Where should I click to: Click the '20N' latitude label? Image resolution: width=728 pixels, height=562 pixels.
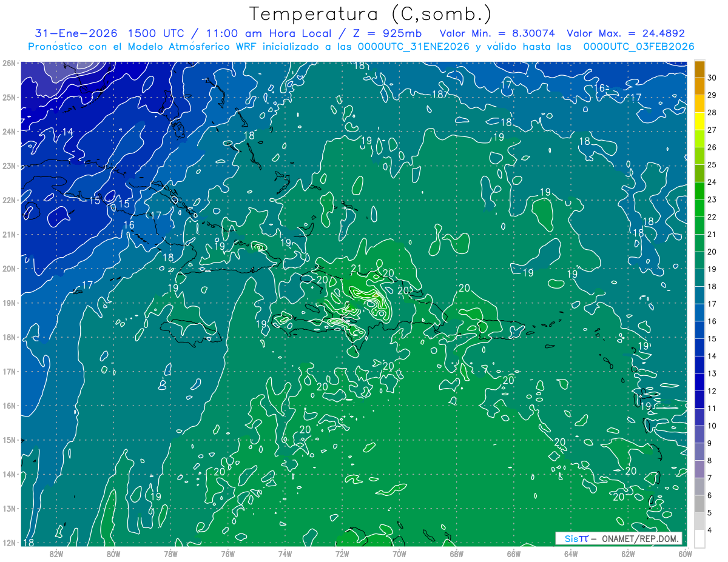coord(8,269)
